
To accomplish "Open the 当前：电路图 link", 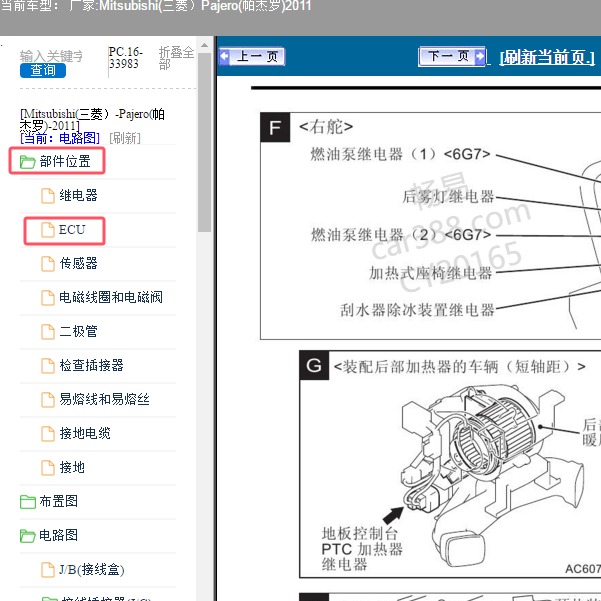I will [x=60, y=138].
